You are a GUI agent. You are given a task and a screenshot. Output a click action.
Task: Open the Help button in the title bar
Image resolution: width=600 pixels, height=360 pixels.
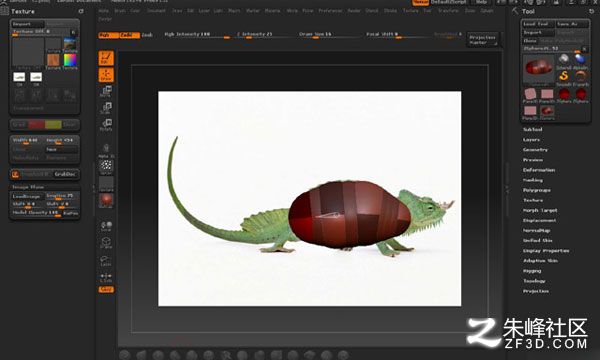[481, 2]
